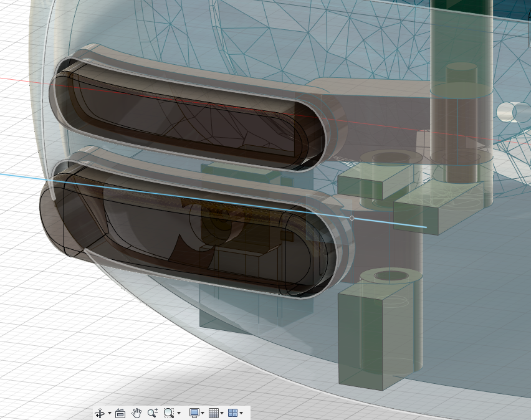
Task: Expand the Viewports dropdown arrow
Action: click(241, 413)
